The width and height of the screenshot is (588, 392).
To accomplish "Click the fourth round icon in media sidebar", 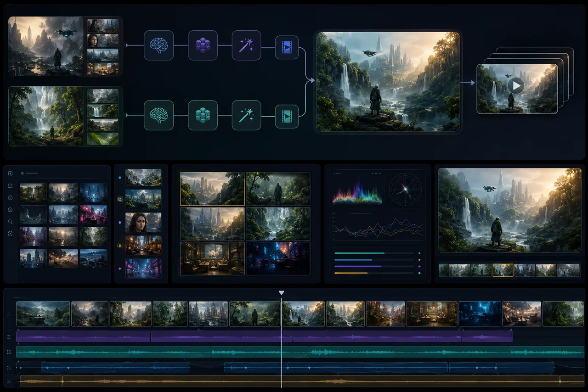I will click(x=11, y=210).
